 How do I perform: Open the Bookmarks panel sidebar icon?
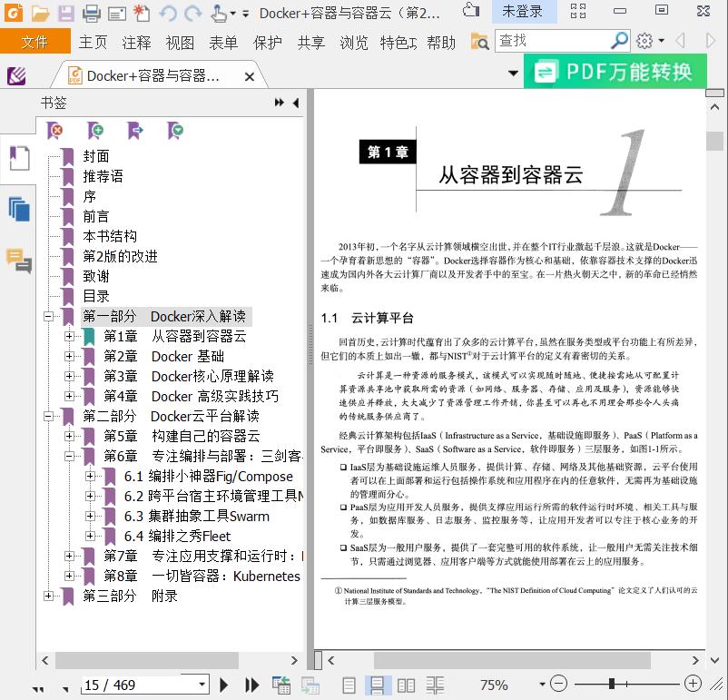tap(19, 158)
